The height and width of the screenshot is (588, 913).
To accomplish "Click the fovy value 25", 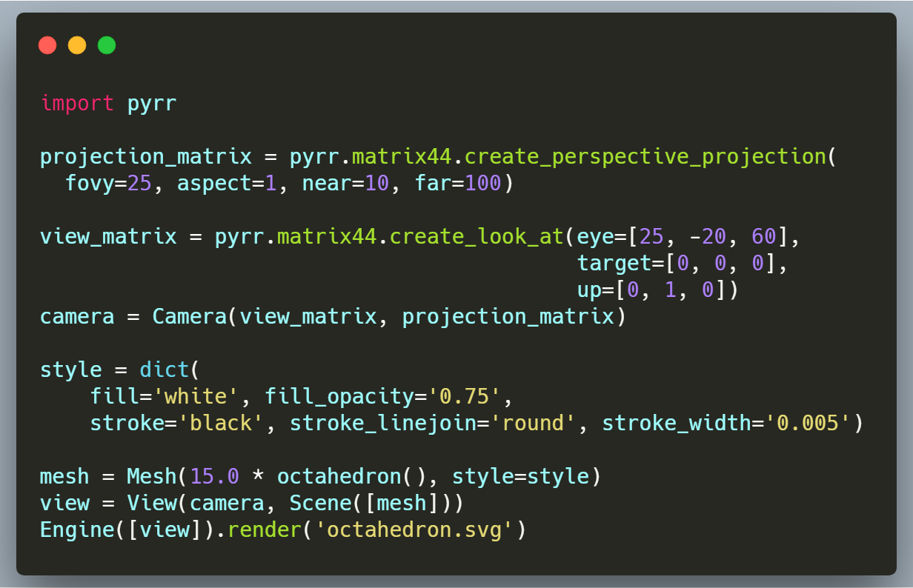I will point(140,183).
